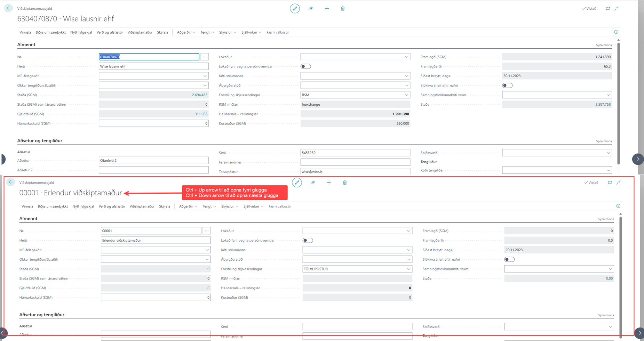Screen dimensions: 644x341
Task: Open Vinnsla menu on Erlendur viðskiptamaður card
Action: tap(27, 206)
